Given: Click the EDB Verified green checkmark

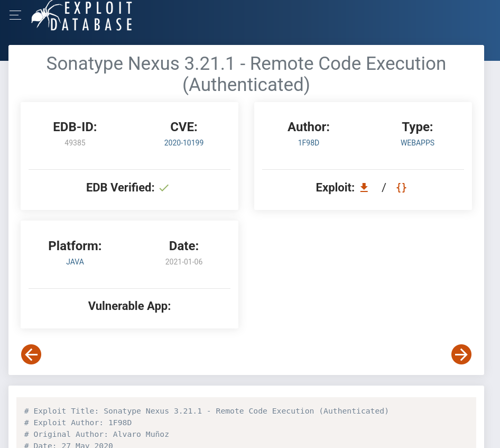Looking at the screenshot, I should tap(164, 188).
